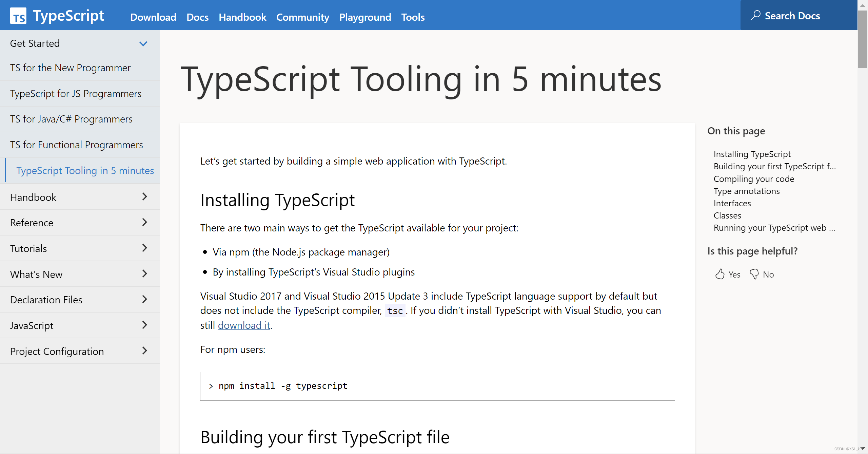This screenshot has height=454, width=868.
Task: Click the vertical page scrollbar thumb
Action: pyautogui.click(x=863, y=39)
